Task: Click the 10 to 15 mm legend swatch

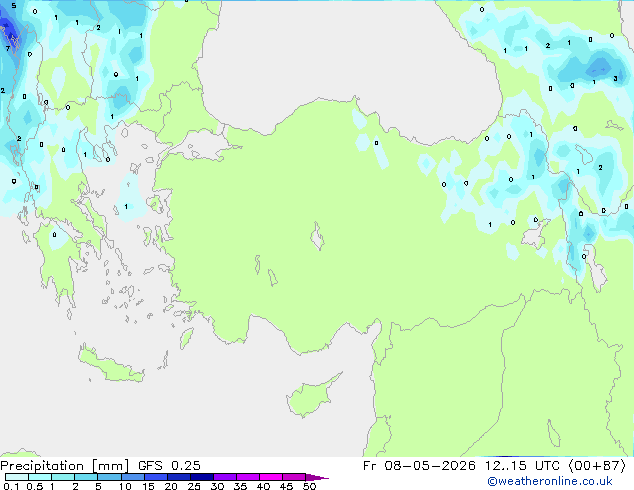Action: (133, 477)
